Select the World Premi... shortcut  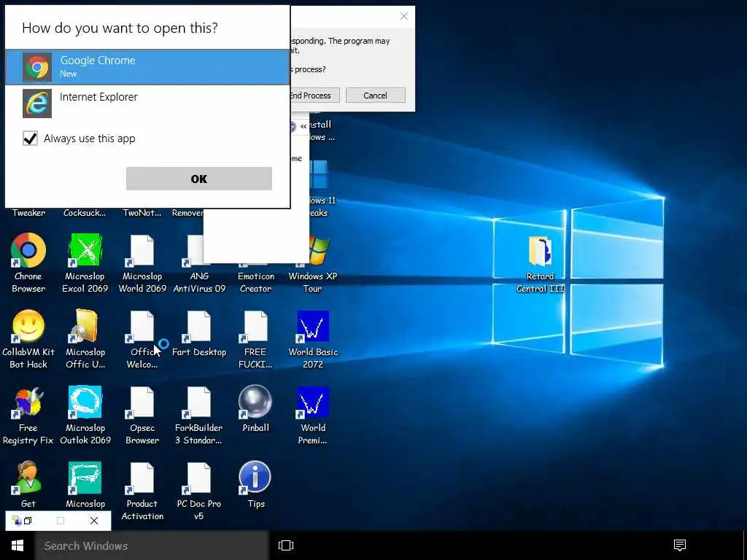tap(312, 415)
